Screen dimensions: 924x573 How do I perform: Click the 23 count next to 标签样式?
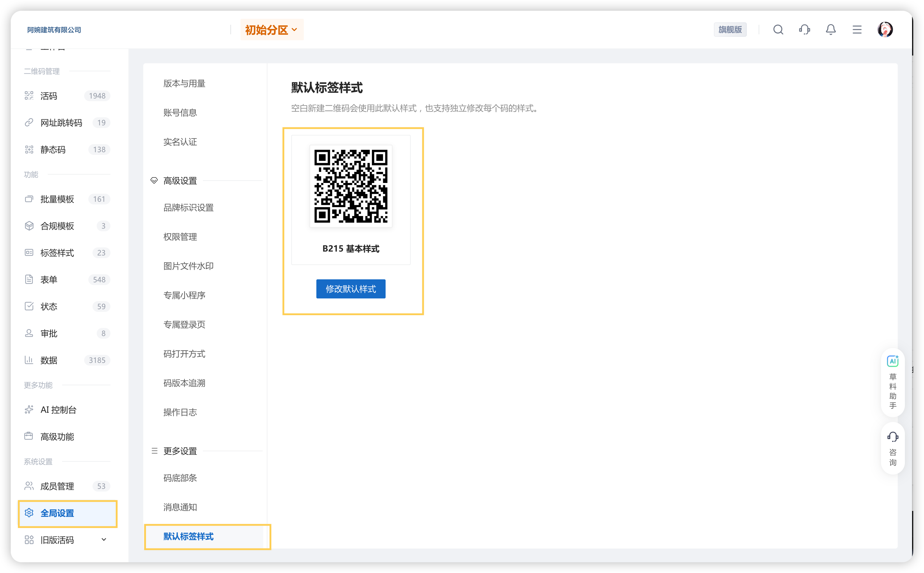pyautogui.click(x=101, y=253)
